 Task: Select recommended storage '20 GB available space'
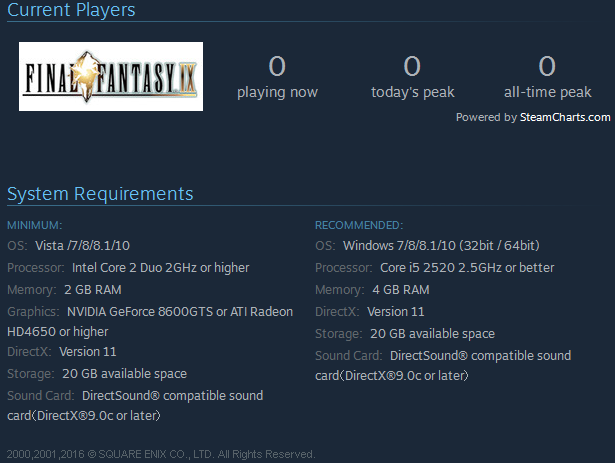coord(433,334)
